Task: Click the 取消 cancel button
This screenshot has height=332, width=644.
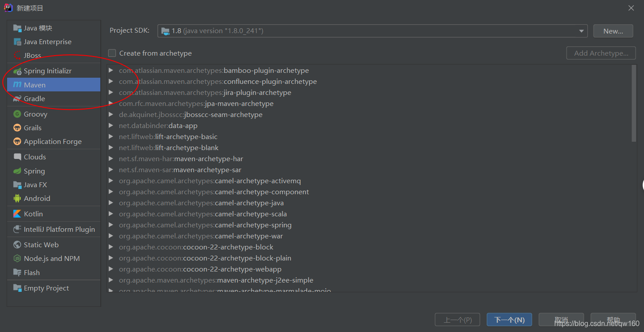Action: click(561, 320)
